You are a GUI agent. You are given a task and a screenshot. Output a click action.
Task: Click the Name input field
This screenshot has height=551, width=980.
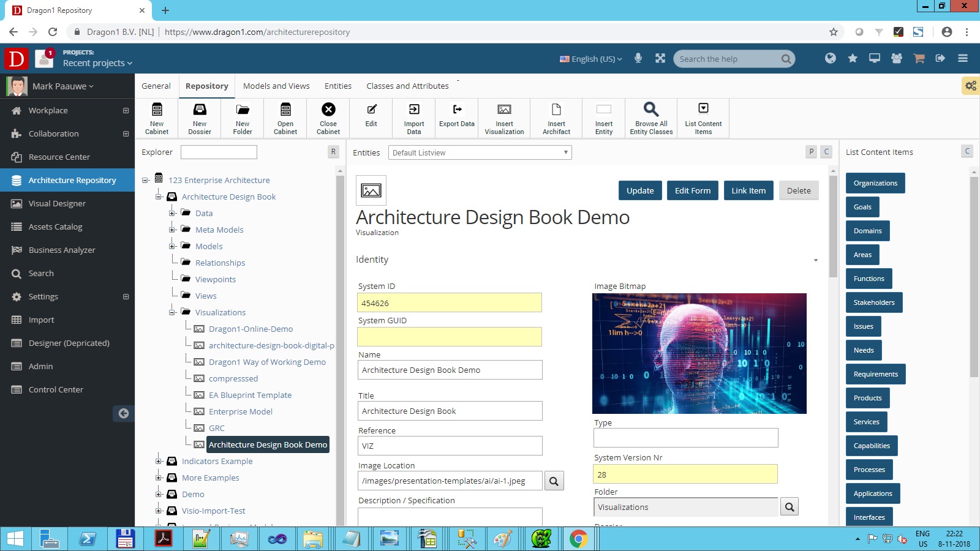(450, 370)
